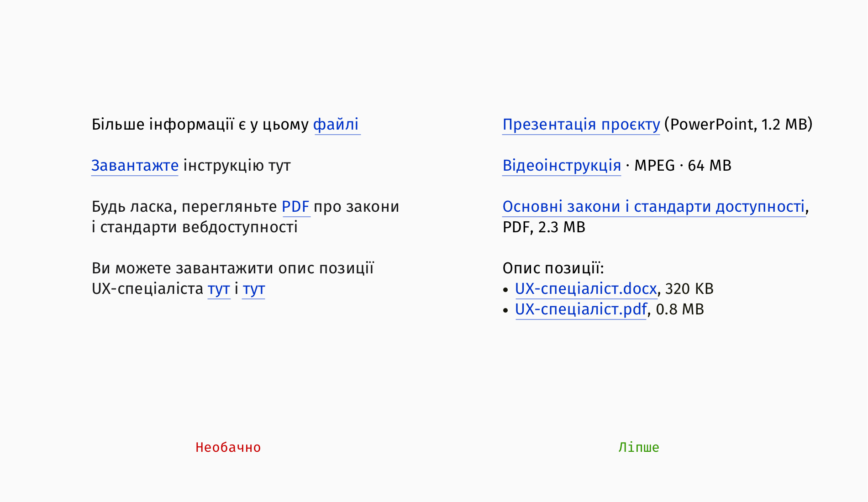The height and width of the screenshot is (502, 868).
Task: Click the "(PowerPoint, 1.2 MB)" text
Action: click(x=738, y=125)
